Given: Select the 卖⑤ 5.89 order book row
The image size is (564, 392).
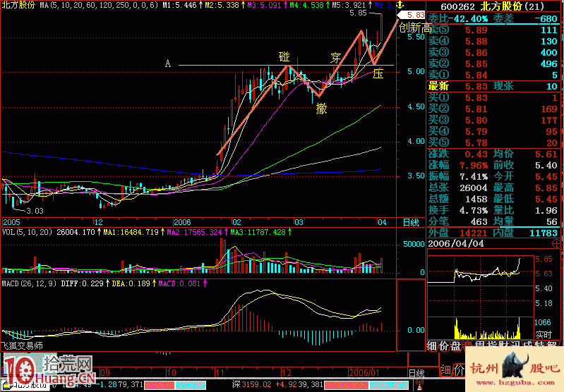Looking at the screenshot, I should click(494, 30).
